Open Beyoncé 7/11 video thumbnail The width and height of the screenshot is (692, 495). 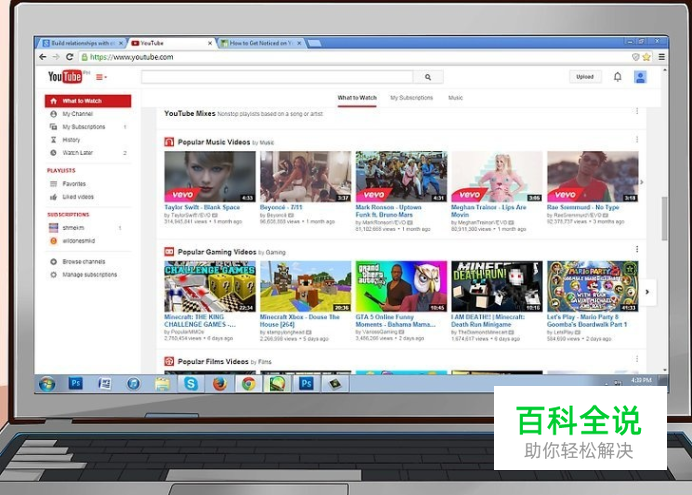(x=305, y=176)
